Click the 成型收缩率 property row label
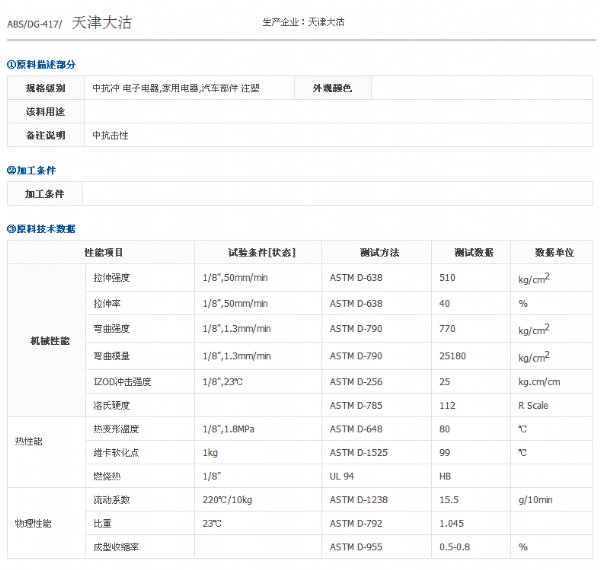 click(x=112, y=547)
